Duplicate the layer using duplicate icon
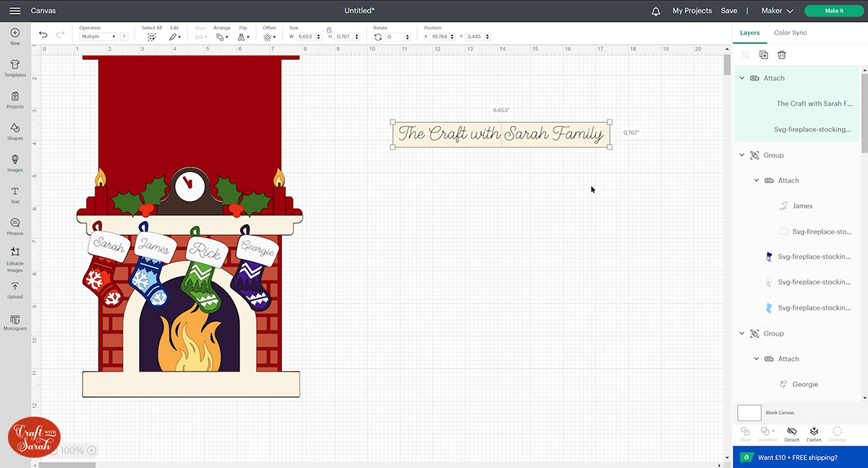This screenshot has width=868, height=468. click(x=763, y=55)
